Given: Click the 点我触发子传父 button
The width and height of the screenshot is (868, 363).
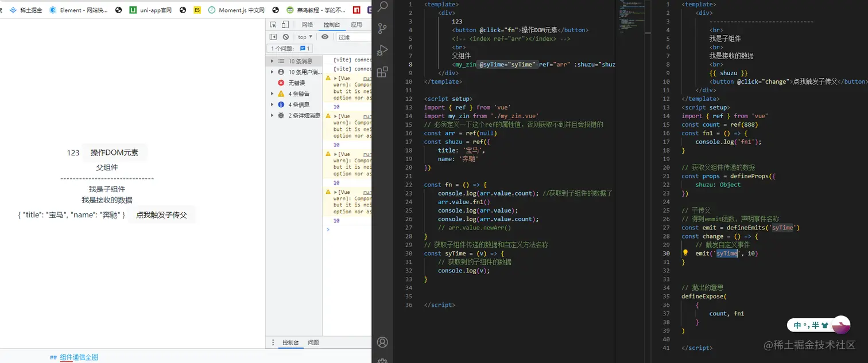Looking at the screenshot, I should 161,215.
